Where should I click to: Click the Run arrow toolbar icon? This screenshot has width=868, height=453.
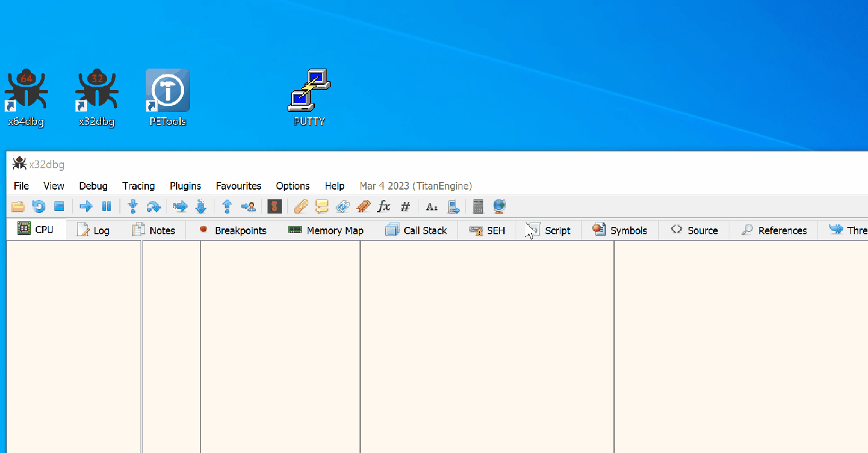tap(86, 206)
